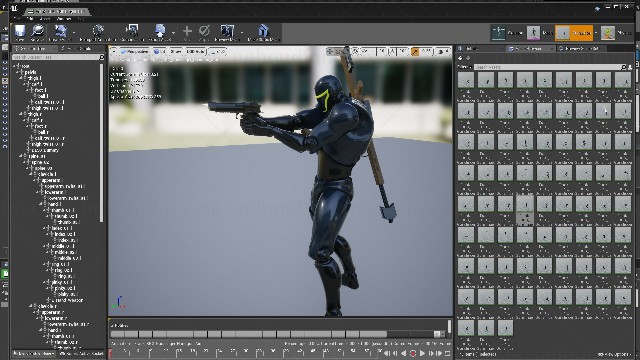Screen dimensions: 640x360
Task: Play the animation in reverse
Action: tap(404, 353)
